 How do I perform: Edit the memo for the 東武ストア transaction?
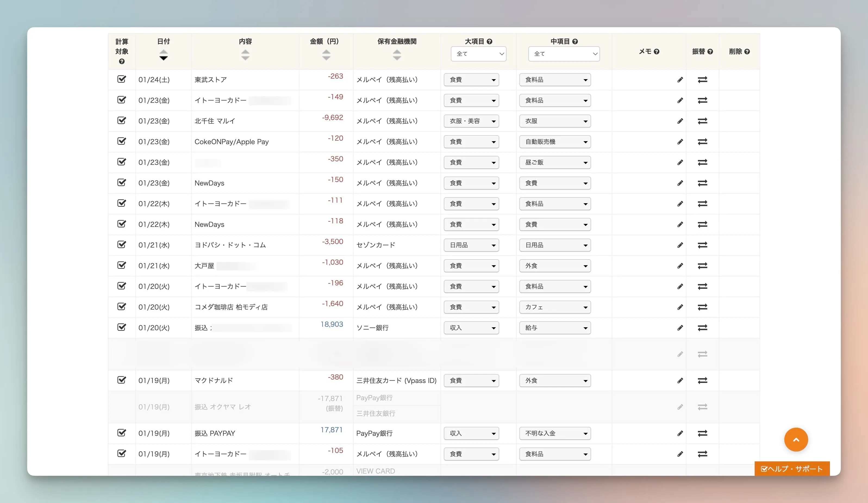[x=680, y=80]
